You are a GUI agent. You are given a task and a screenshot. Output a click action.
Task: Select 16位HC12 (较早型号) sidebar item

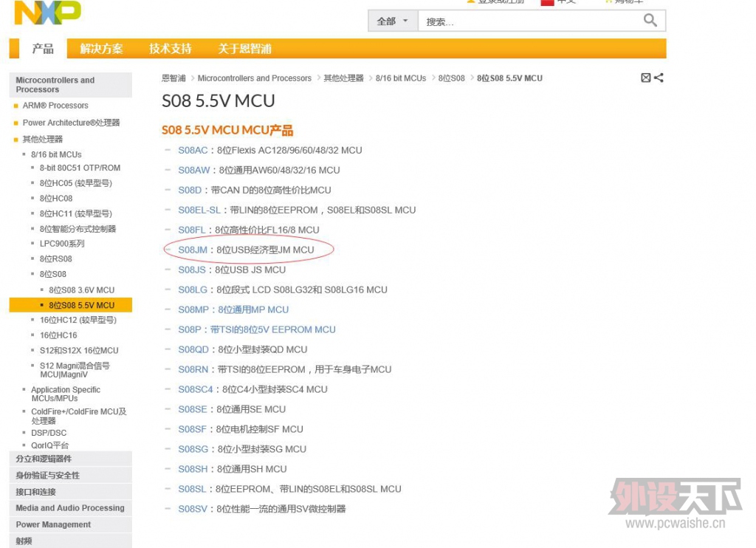pyautogui.click(x=78, y=320)
